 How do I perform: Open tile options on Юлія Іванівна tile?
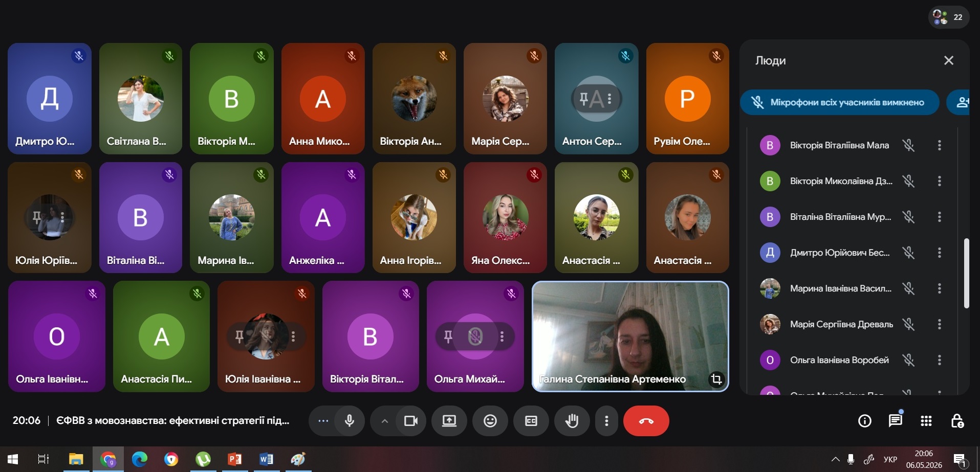293,336
